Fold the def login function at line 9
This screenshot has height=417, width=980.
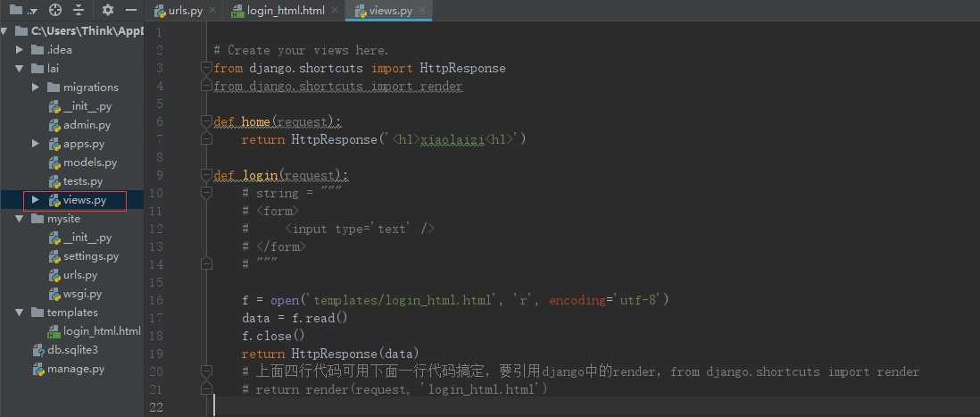[206, 175]
